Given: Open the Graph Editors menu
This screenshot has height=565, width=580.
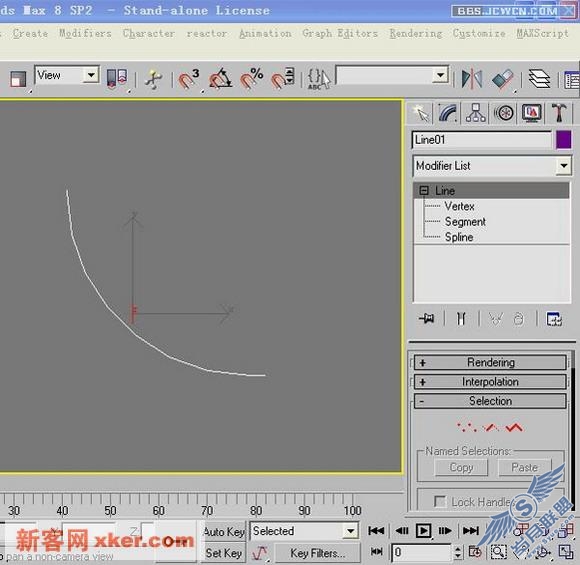Looking at the screenshot, I should click(x=340, y=33).
